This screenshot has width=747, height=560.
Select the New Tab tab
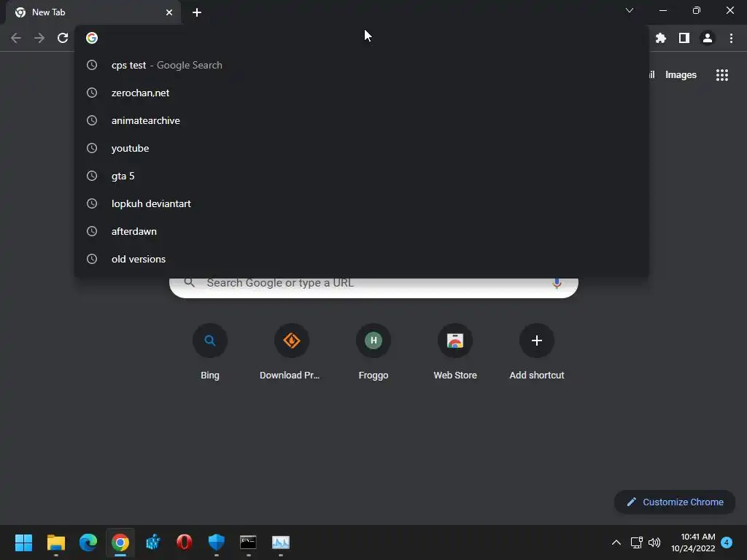coord(93,12)
